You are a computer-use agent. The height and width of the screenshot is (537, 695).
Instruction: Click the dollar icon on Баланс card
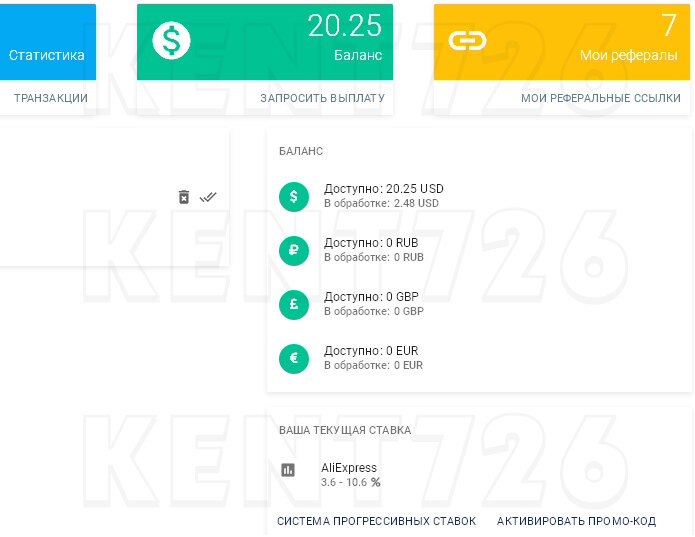[171, 40]
